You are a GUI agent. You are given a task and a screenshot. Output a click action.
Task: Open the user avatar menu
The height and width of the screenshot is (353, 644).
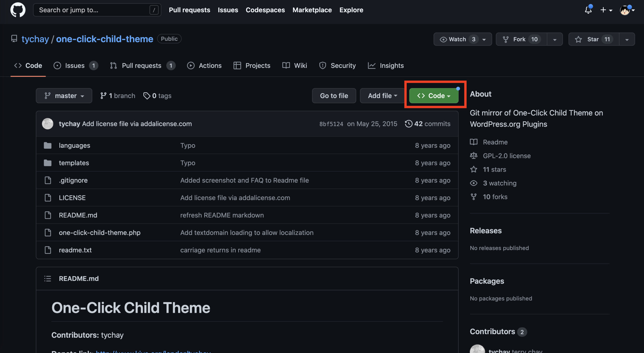point(627,10)
